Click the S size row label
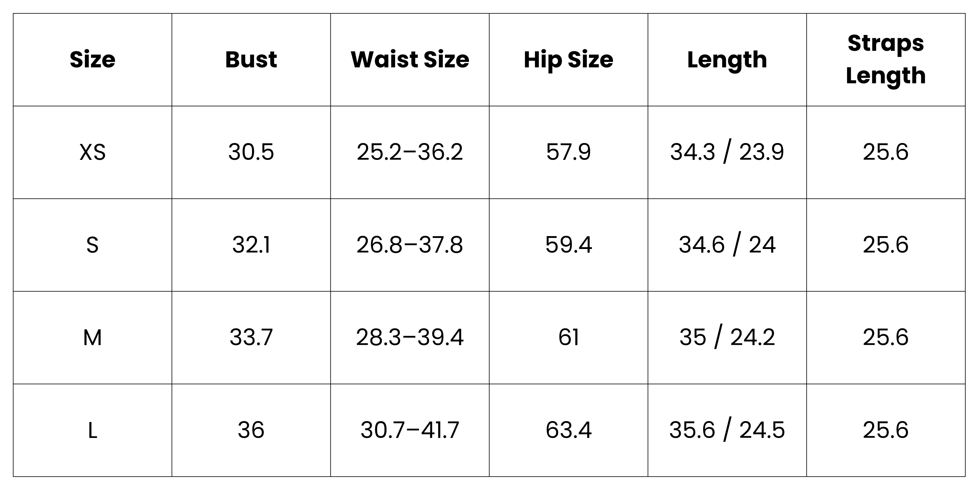The width and height of the screenshot is (980, 490). click(x=92, y=245)
